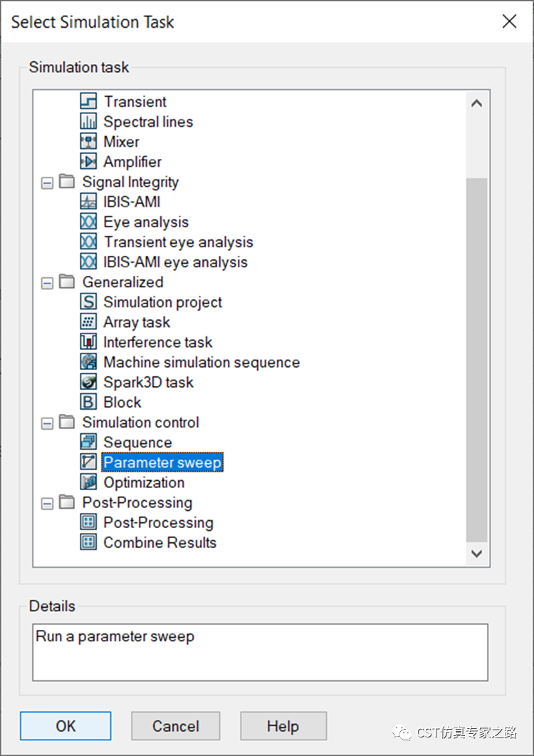Select the Eye analysis icon
Viewport: 534px width, 756px height.
[88, 222]
